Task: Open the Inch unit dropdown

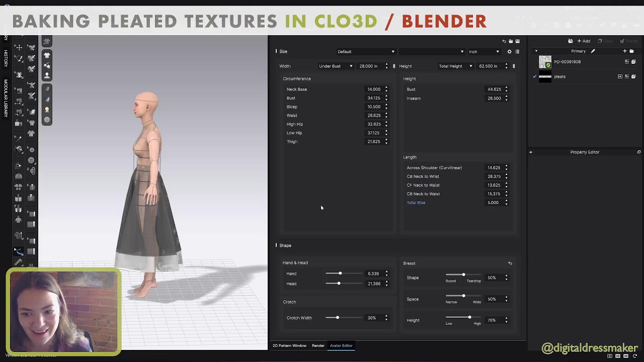Action: (x=484, y=51)
